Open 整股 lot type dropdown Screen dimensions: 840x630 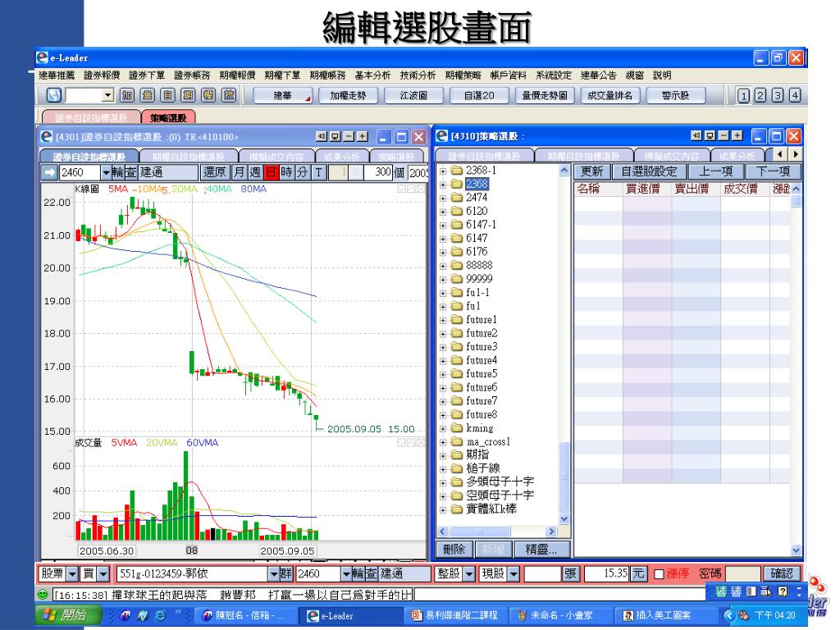469,573
